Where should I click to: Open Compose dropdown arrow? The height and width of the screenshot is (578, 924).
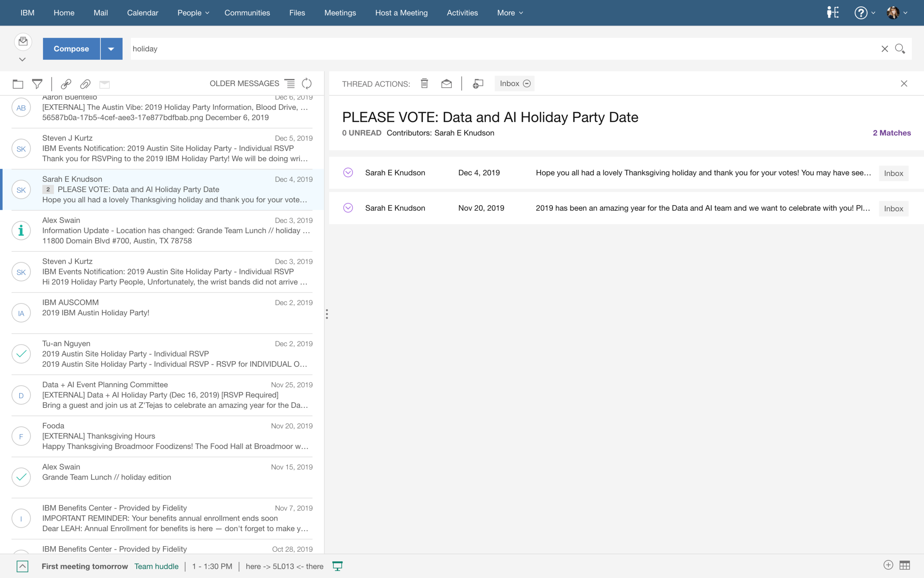click(111, 48)
